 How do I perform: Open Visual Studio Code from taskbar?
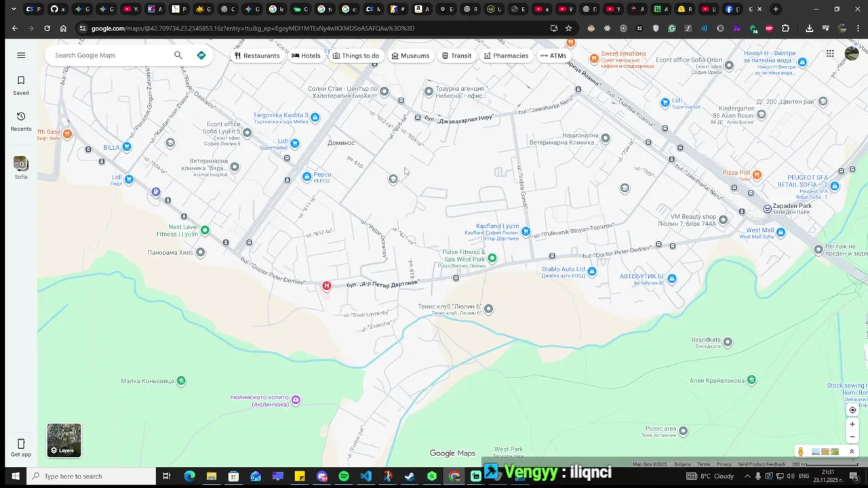(366, 476)
